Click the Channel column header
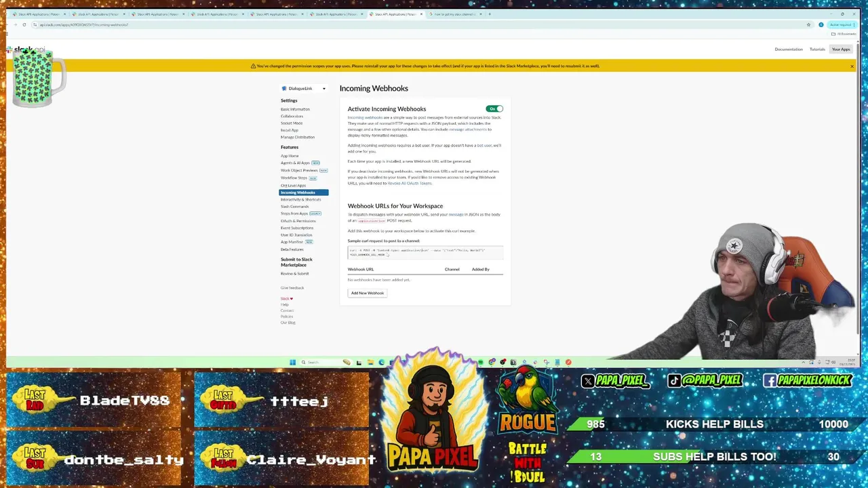 click(x=452, y=270)
